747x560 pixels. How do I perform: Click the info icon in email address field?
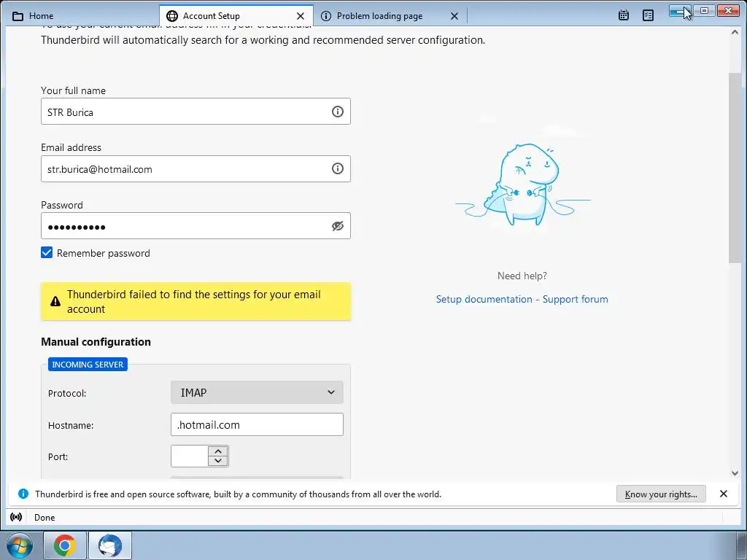coord(337,168)
